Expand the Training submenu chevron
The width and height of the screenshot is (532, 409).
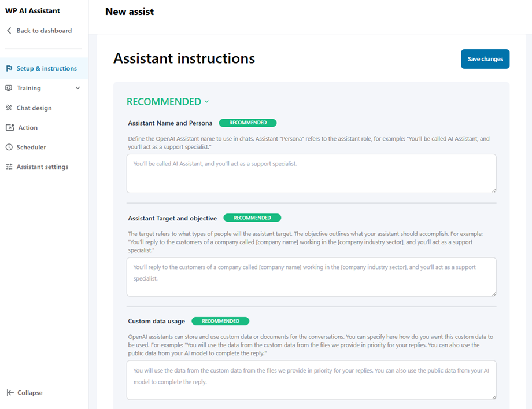[x=78, y=88]
